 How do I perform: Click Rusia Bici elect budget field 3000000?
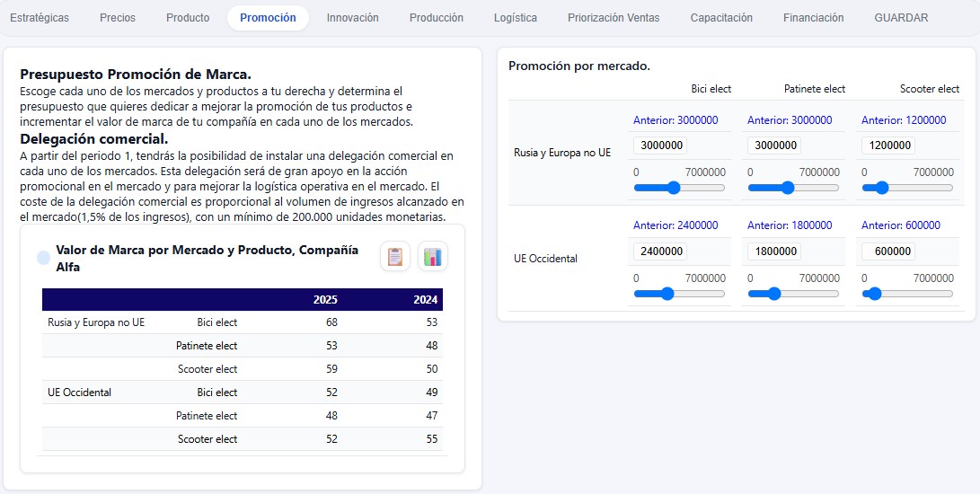(x=660, y=146)
